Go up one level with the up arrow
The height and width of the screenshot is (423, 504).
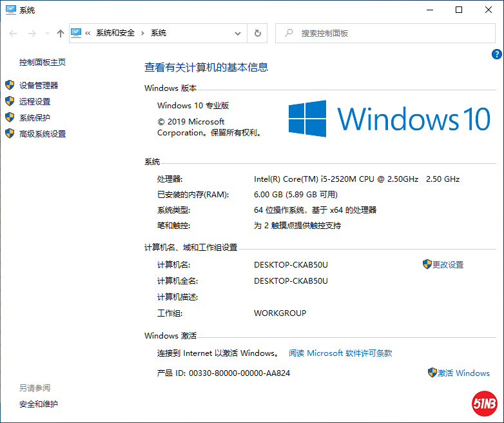[x=60, y=34]
